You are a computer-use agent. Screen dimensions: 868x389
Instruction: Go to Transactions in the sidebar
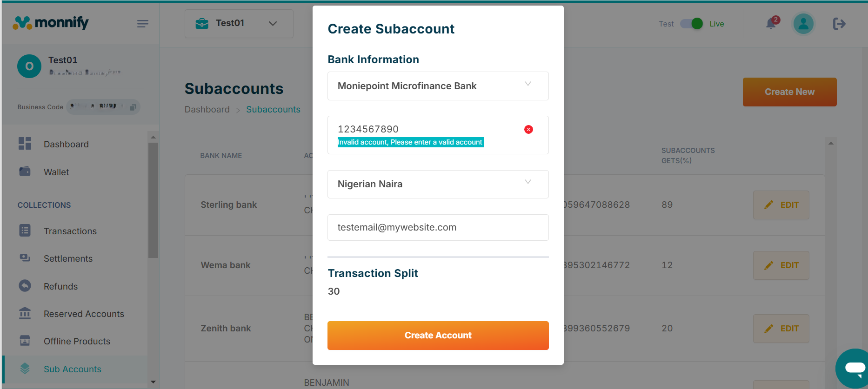(x=70, y=231)
